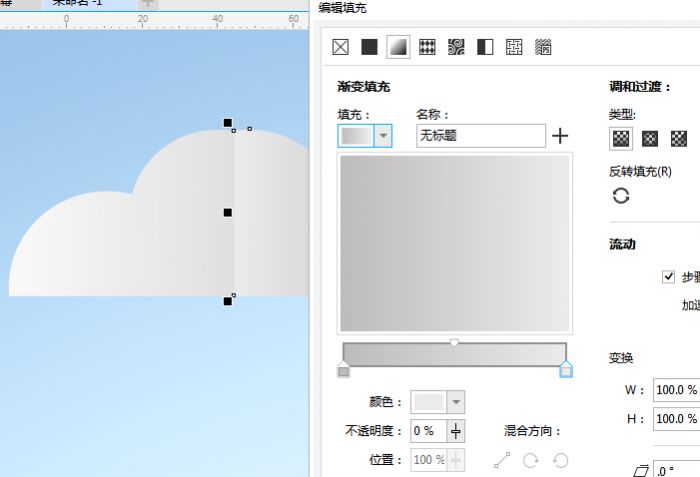The width and height of the screenshot is (700, 477).
Task: Open the PostScript Fill icon
Action: [x=543, y=47]
